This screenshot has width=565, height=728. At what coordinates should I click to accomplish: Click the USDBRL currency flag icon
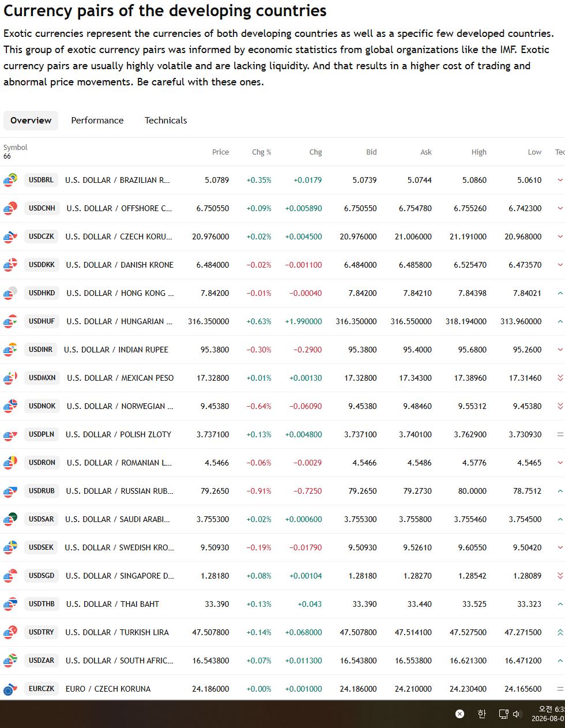(10, 180)
